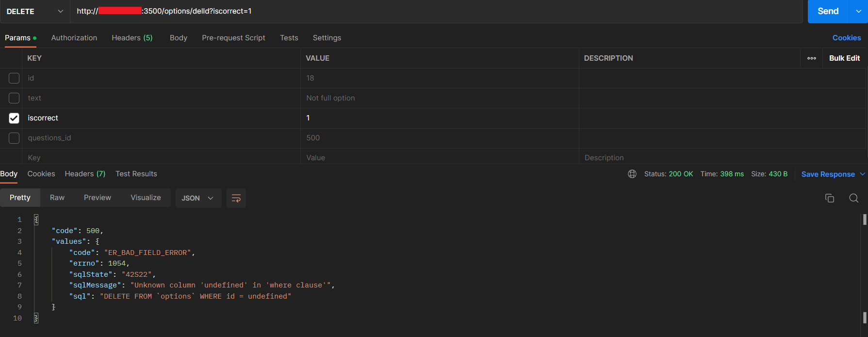
Task: Open the Test Results tab
Action: (x=136, y=174)
